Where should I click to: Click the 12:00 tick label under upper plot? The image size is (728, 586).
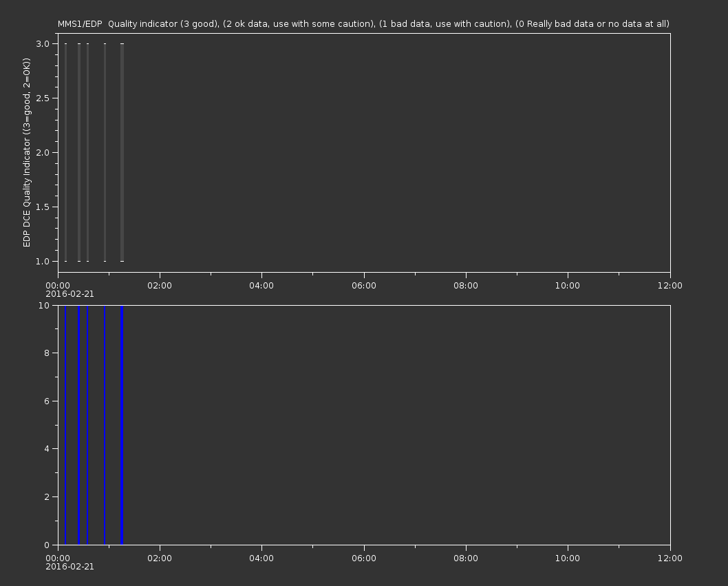670,285
